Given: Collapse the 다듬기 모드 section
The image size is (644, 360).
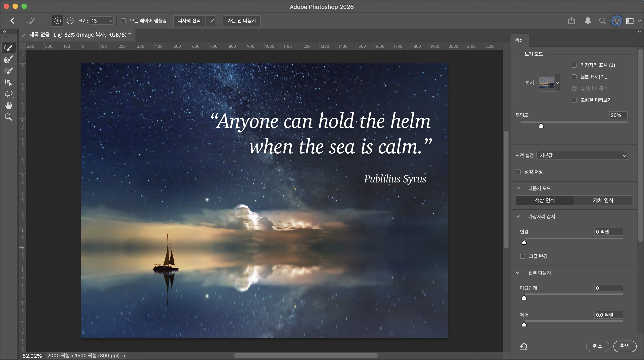Looking at the screenshot, I should [x=518, y=188].
